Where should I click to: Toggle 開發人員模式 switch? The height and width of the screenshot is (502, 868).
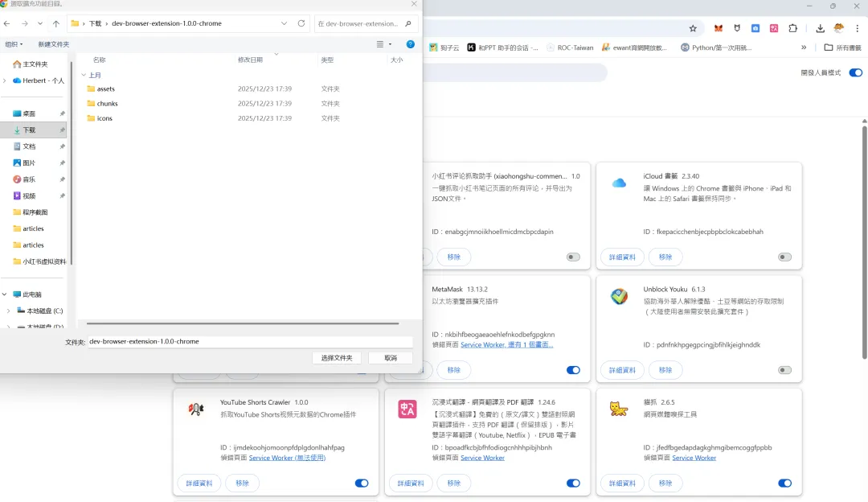855,72
